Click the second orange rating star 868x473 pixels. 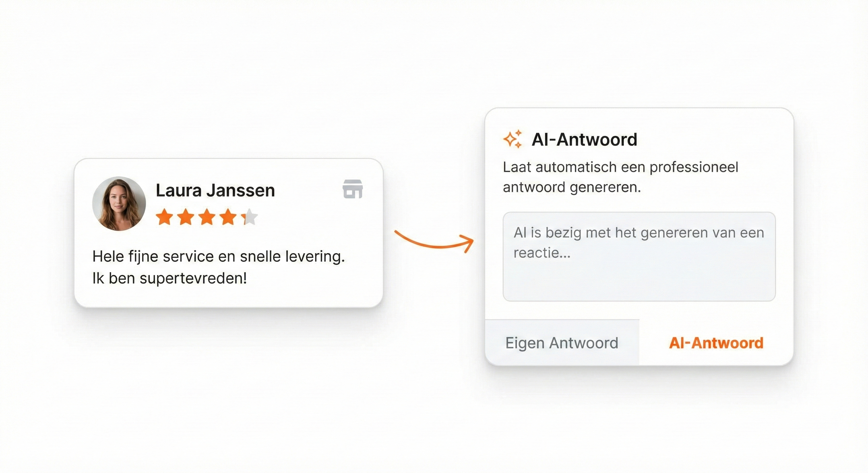(186, 217)
